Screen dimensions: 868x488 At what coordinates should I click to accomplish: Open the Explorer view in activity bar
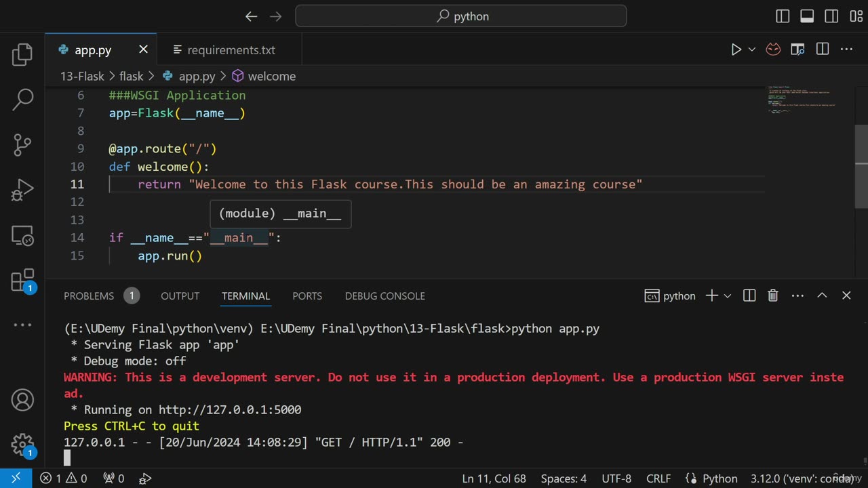22,54
